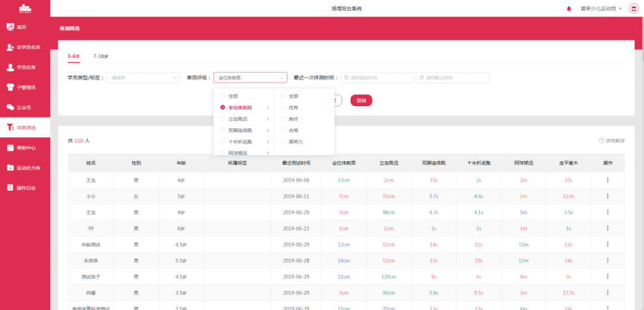The width and height of the screenshot is (644, 310).
Task: Click calendar icon in 选择起始时间 field
Action: coord(346,77)
